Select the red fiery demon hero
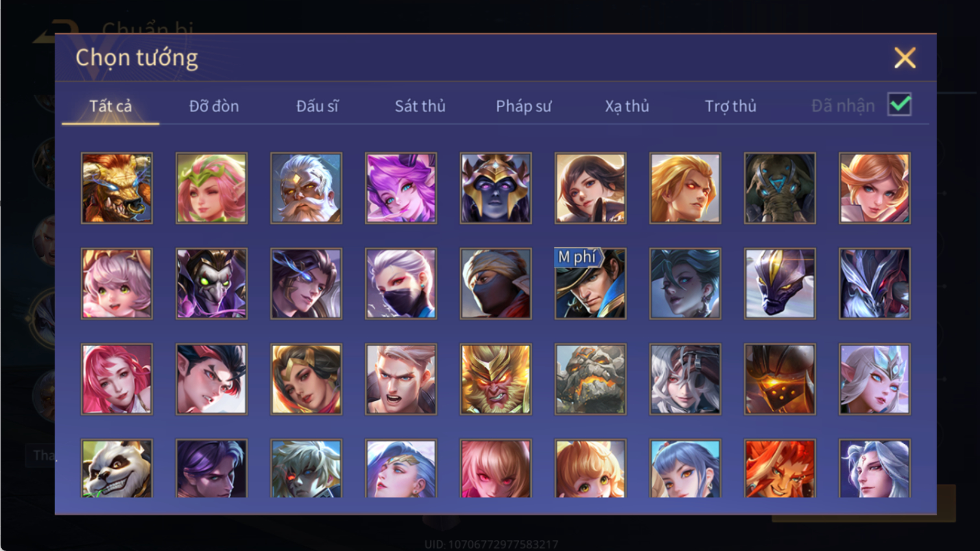Screen dimensions: 980x551 tap(780, 469)
